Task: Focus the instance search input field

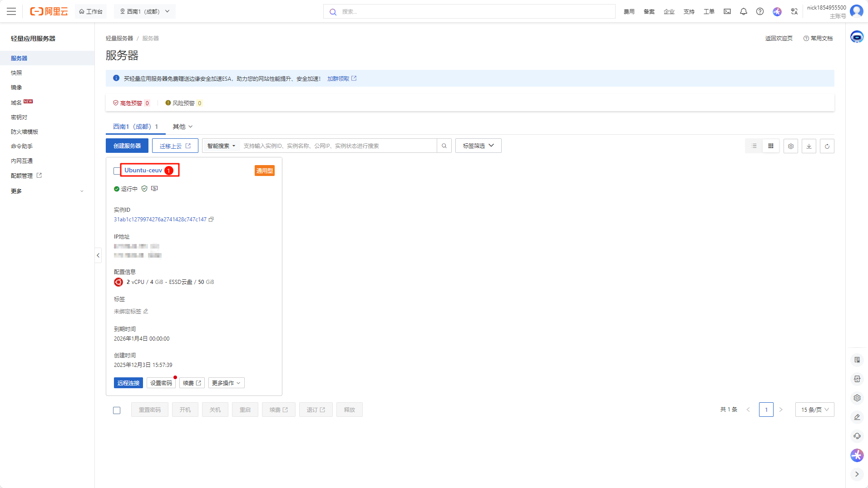Action: tap(338, 146)
